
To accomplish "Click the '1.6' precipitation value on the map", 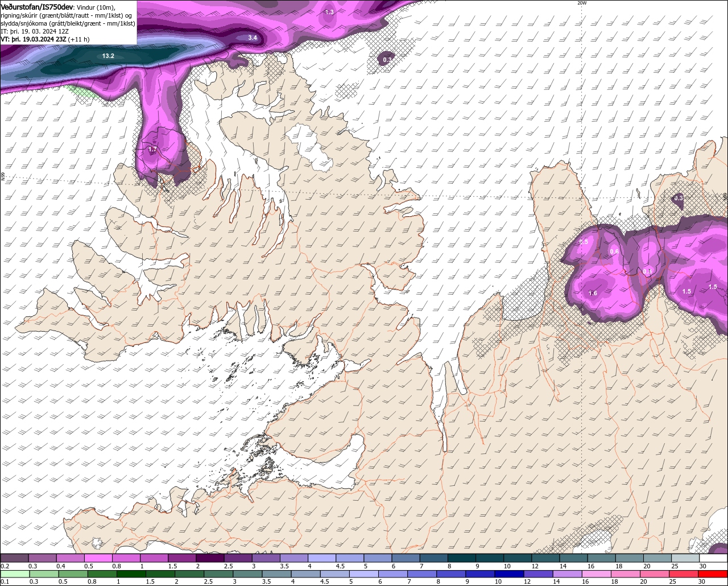I will click(x=593, y=294).
